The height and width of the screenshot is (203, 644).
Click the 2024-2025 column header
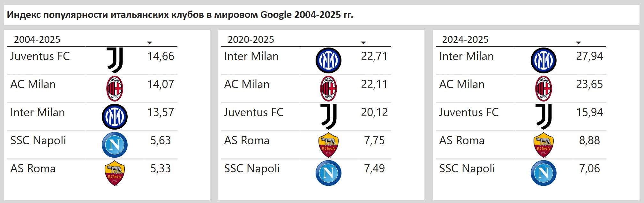[x=465, y=40]
